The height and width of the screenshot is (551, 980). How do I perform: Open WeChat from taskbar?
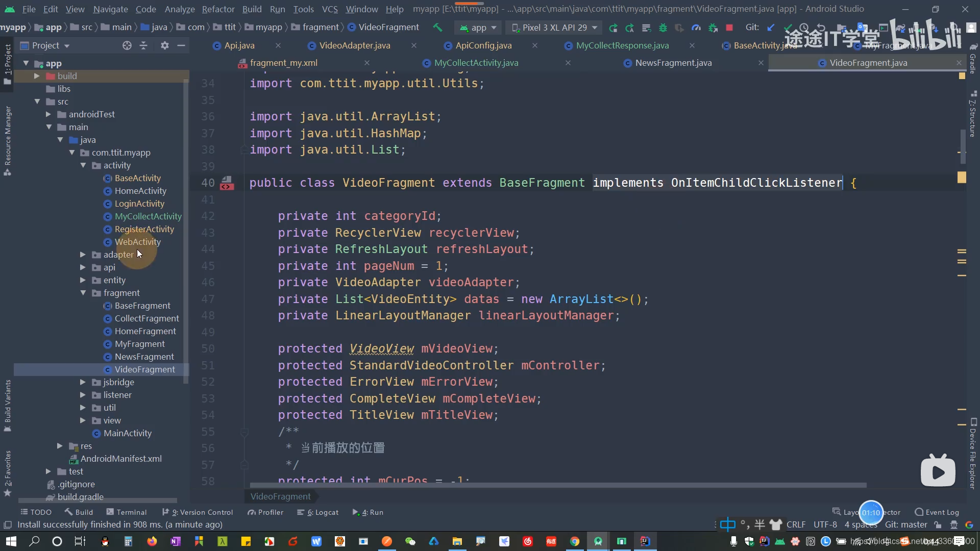pos(410,541)
